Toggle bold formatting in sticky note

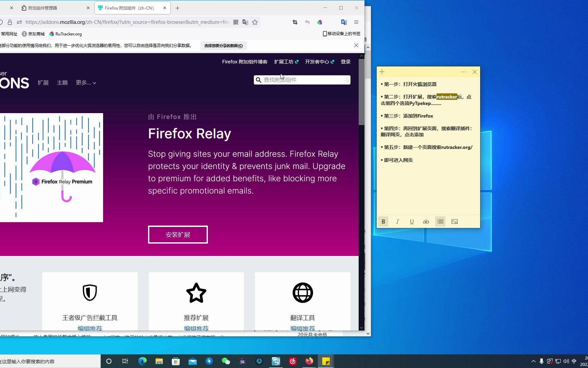(383, 221)
